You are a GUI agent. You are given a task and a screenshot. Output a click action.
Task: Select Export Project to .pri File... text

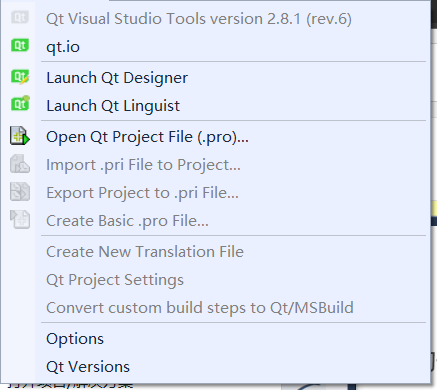[x=142, y=193]
